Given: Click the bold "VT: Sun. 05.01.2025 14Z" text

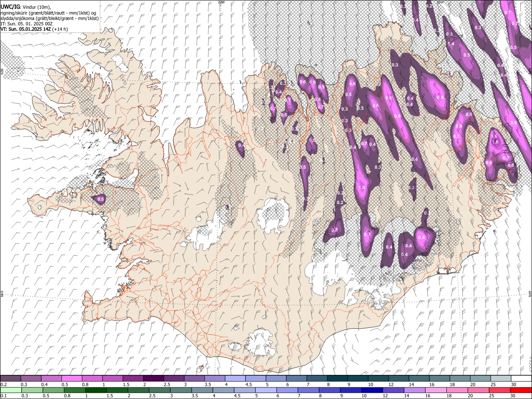Looking at the screenshot, I should [26, 29].
